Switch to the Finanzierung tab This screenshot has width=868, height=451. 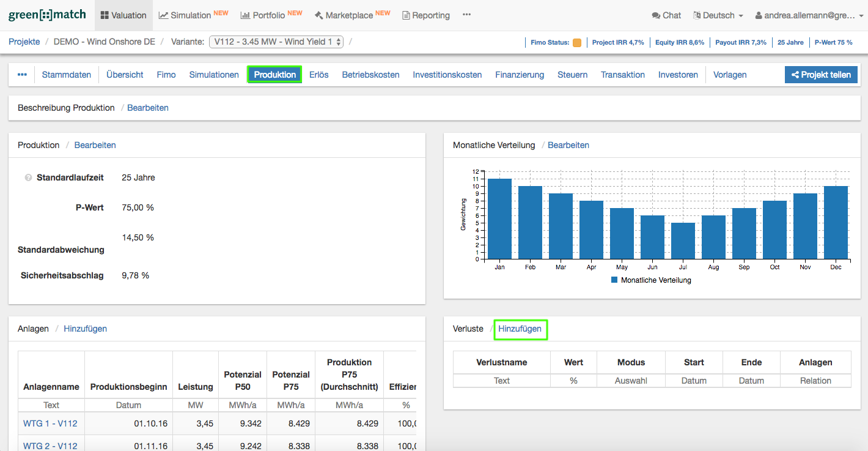[x=520, y=75]
